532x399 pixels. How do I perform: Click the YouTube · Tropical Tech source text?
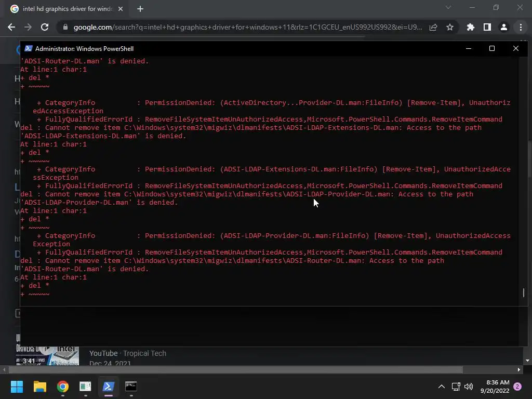(128, 353)
